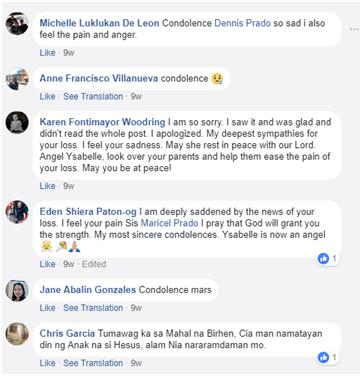Open Michelle Luklukan De Leon's profile picture
362x376 pixels.
pos(17,23)
